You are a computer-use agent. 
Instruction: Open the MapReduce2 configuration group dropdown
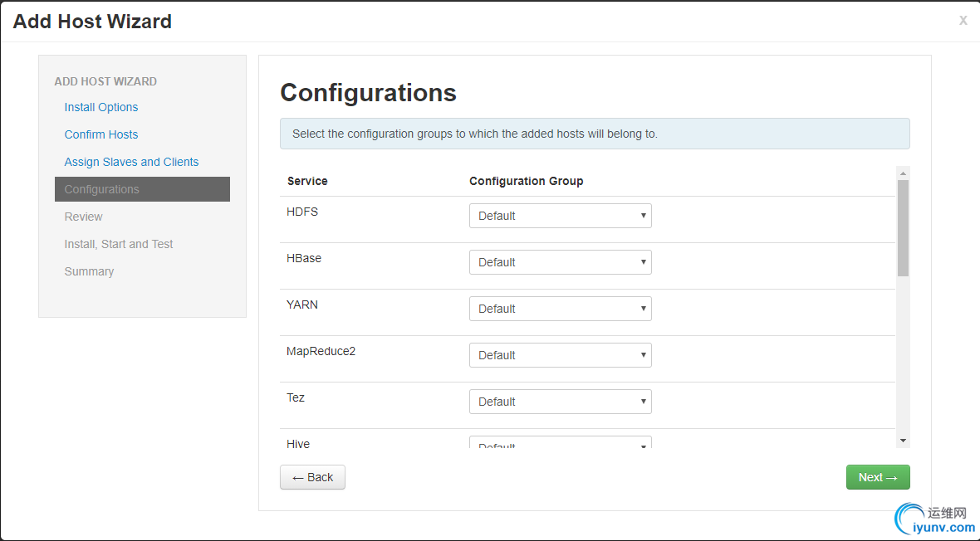[x=560, y=355]
